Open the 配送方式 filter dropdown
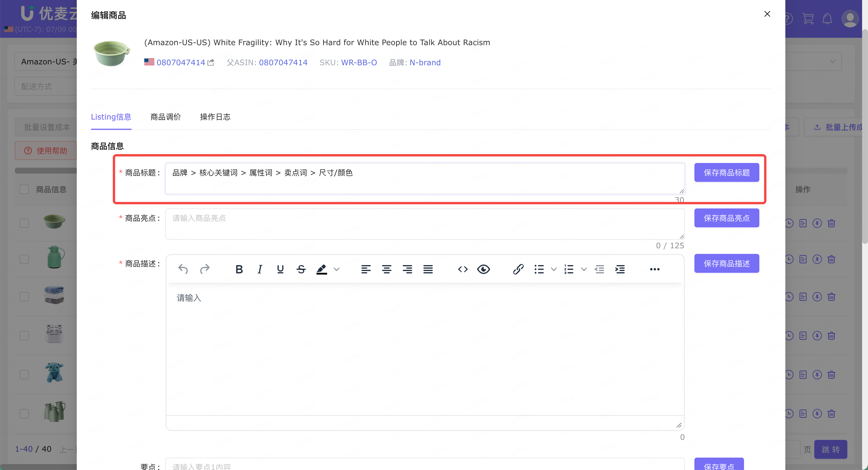 46,87
